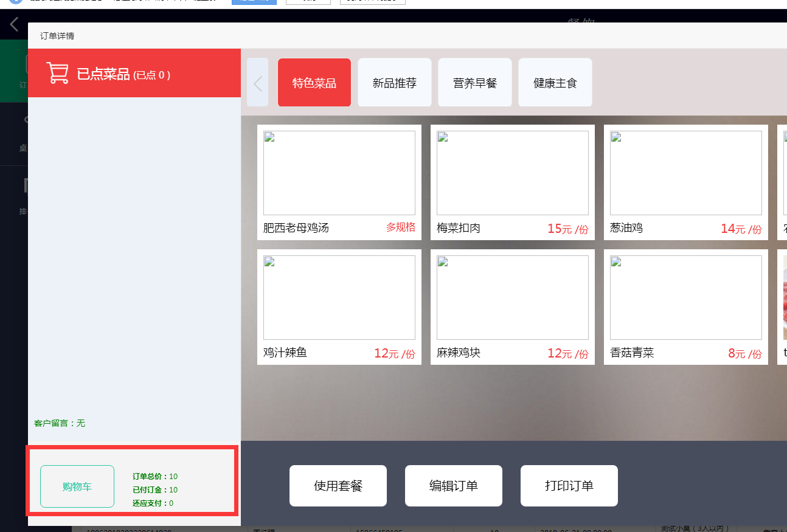Click the 14元/份 price of 葱油鸡
Screen dimensions: 787x532
[x=741, y=229]
